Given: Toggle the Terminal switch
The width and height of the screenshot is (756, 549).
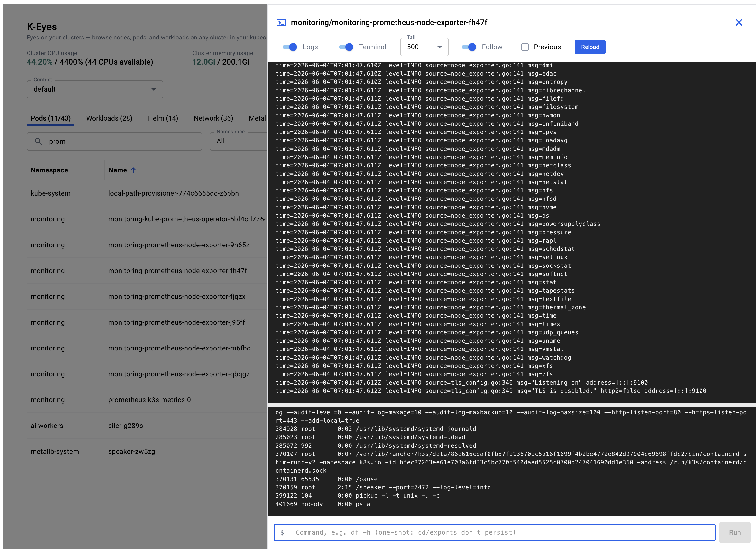Looking at the screenshot, I should coord(346,47).
